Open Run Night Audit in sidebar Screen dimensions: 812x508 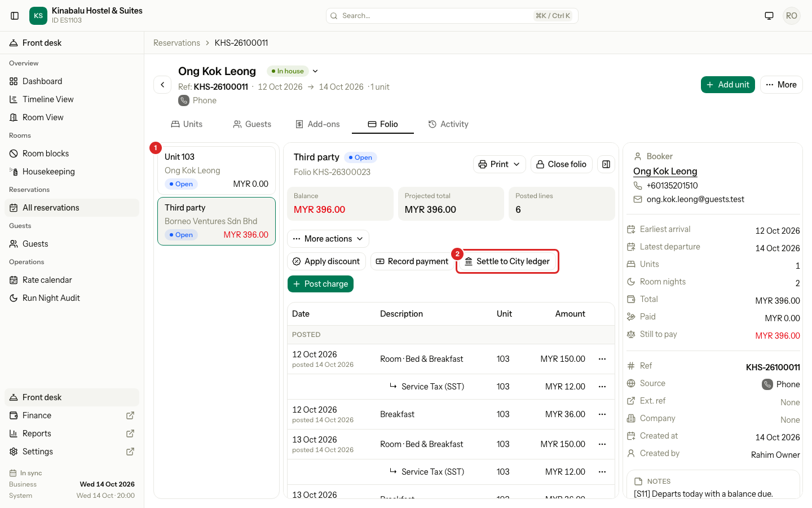(x=72, y=298)
